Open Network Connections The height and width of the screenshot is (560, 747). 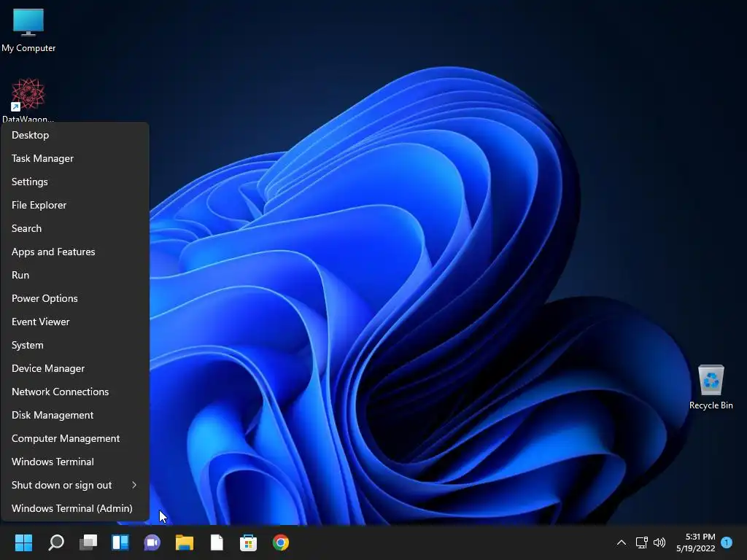click(x=75, y=392)
